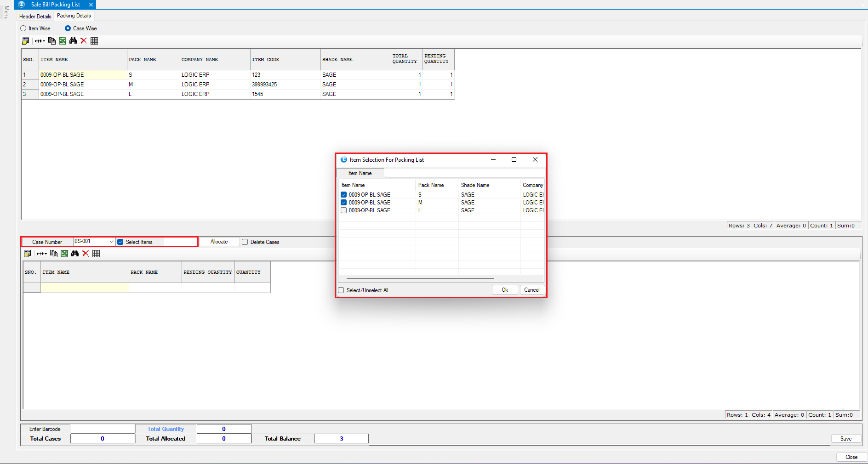Expand column width dropdown in upper toolbar
868x464 pixels.
point(40,41)
